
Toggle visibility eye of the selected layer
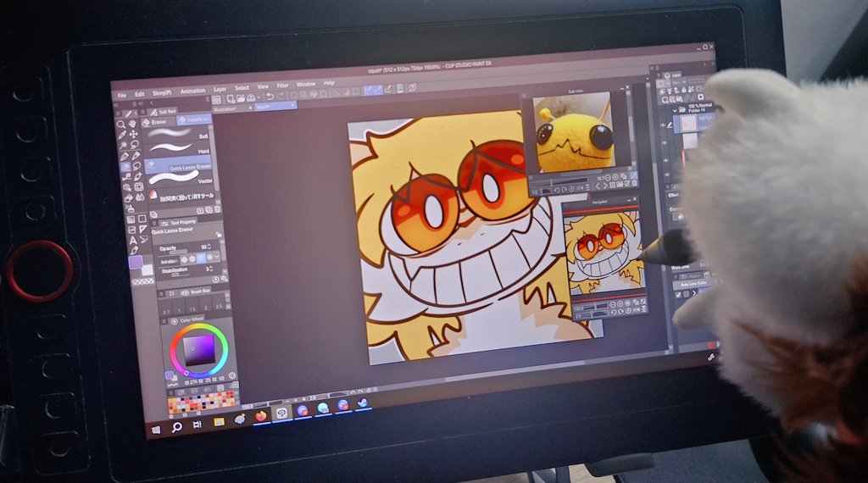point(663,125)
